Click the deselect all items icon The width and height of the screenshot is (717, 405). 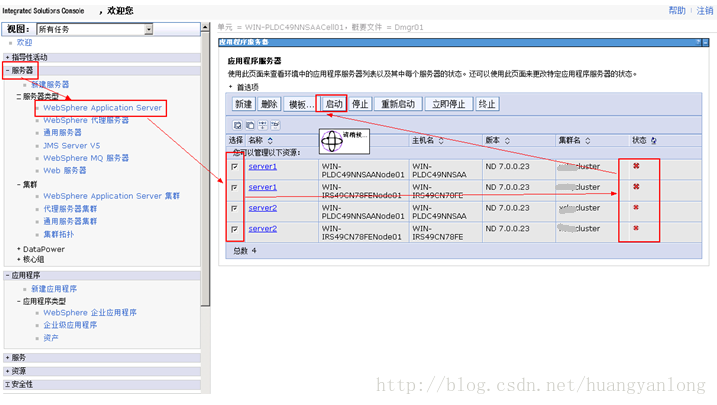point(250,125)
